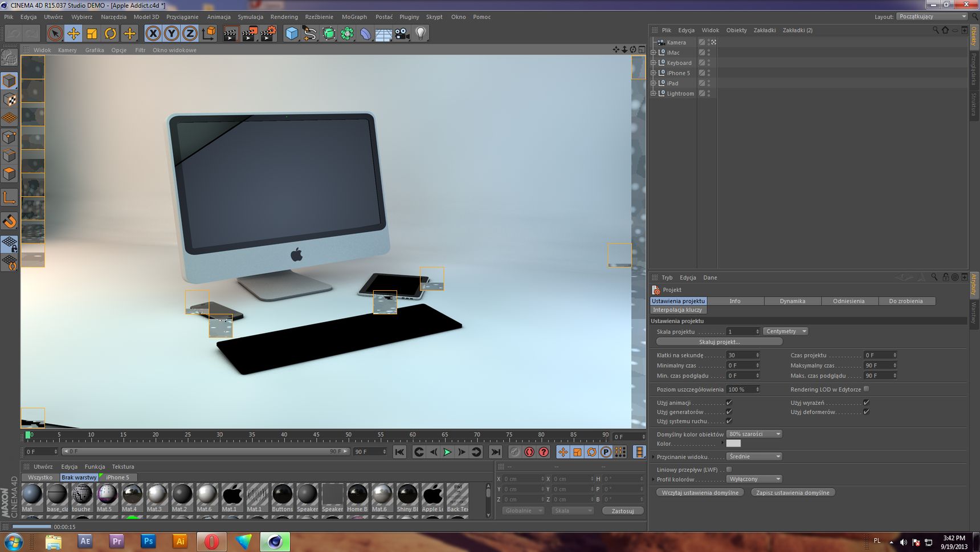This screenshot has height=552, width=980.
Task: Expand the Keyboard object tree
Action: (654, 63)
